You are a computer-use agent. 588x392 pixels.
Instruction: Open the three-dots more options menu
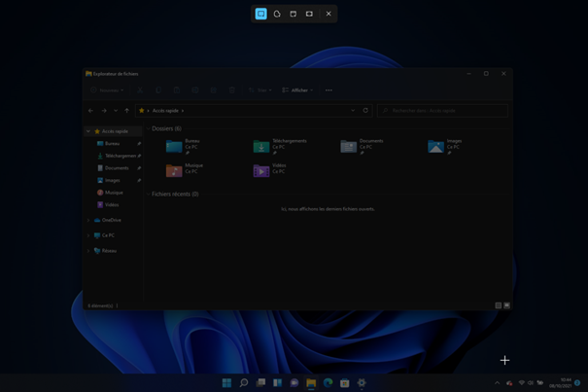coord(329,90)
